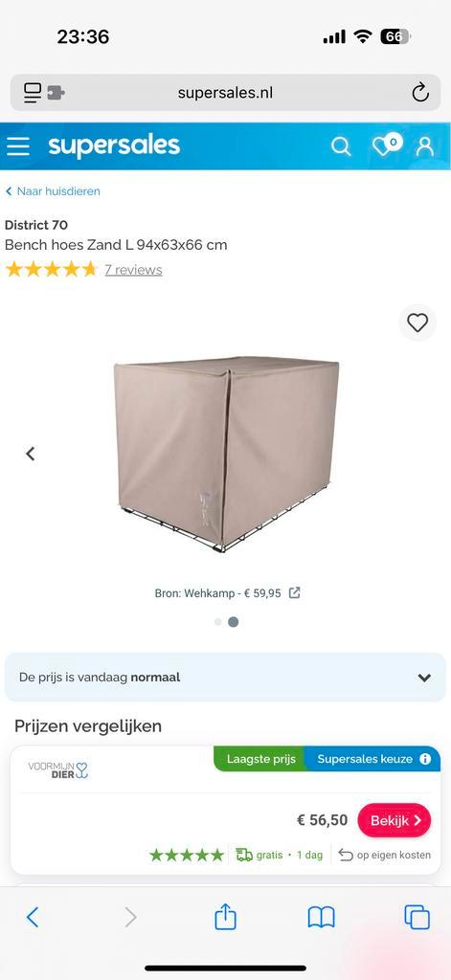The image size is (451, 980).
Task: Reload the page in Safari
Action: click(x=420, y=93)
